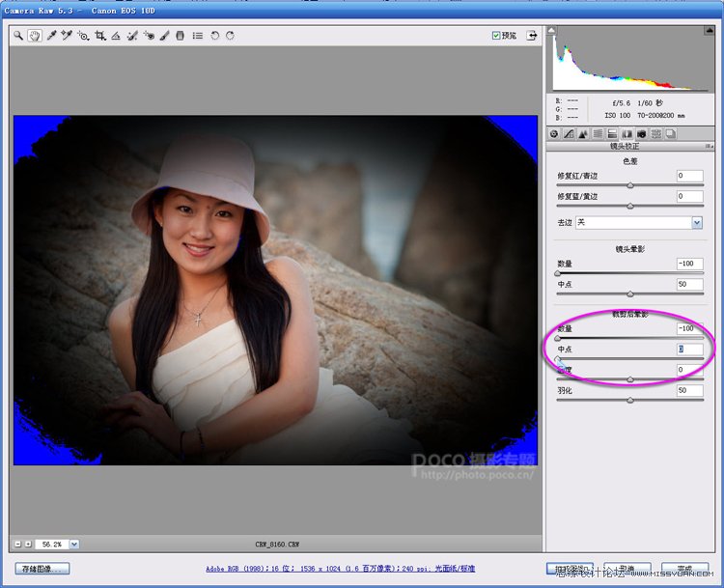Image resolution: width=724 pixels, height=588 pixels.
Task: Click the 镜头晕影 中点 slider handle
Action: point(630,294)
